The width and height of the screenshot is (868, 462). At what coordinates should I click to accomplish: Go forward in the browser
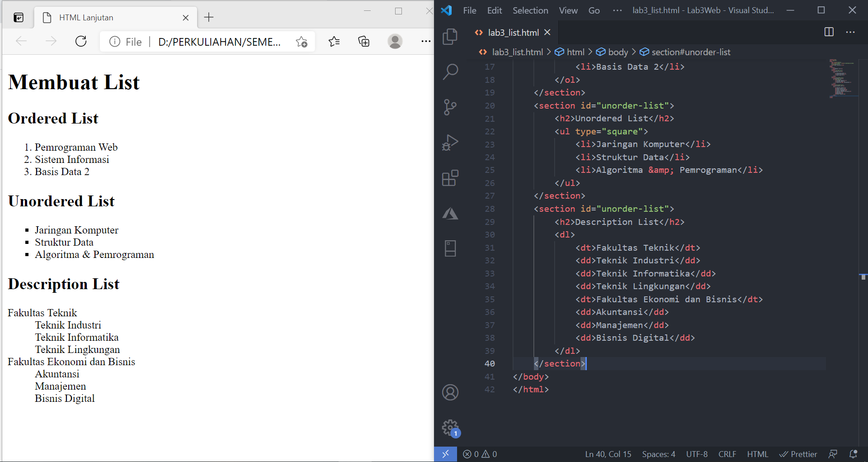(51, 42)
